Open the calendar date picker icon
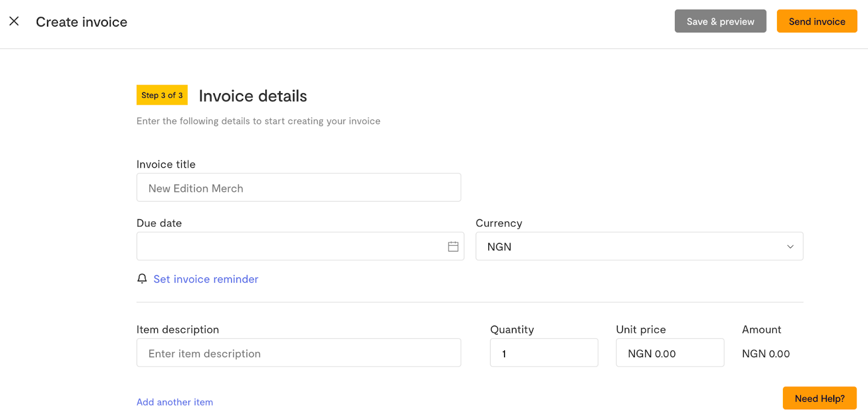This screenshot has height=418, width=868. click(x=453, y=246)
